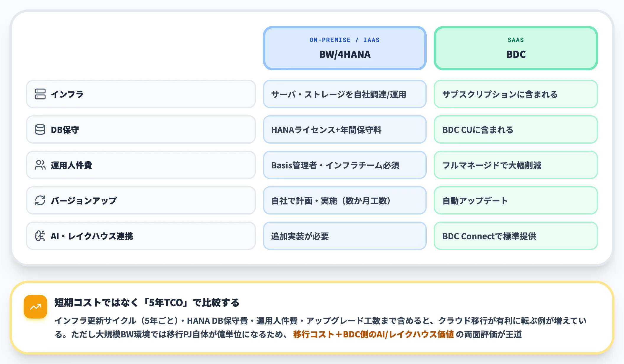
Task: Click the refresh icon beside バージョンアップ
Action: pyautogui.click(x=40, y=200)
